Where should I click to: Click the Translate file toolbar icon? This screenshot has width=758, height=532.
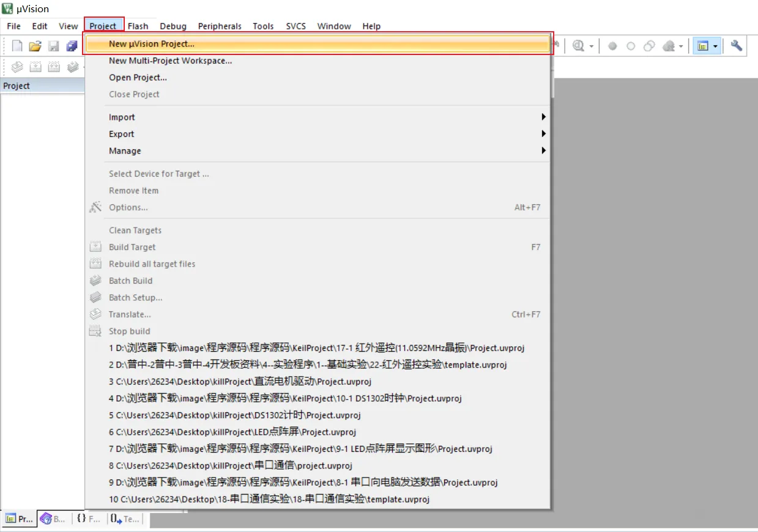(18, 67)
